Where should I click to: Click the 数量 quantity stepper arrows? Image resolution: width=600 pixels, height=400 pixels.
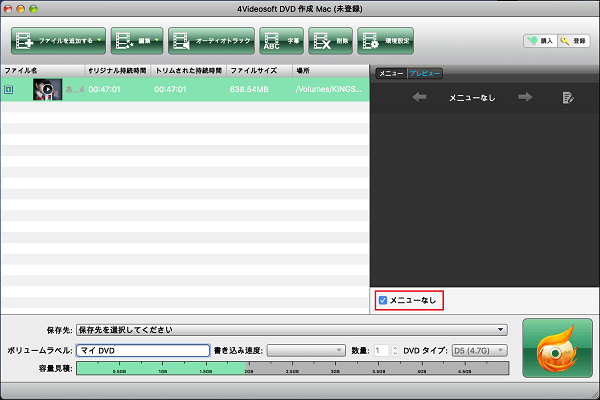click(x=395, y=351)
